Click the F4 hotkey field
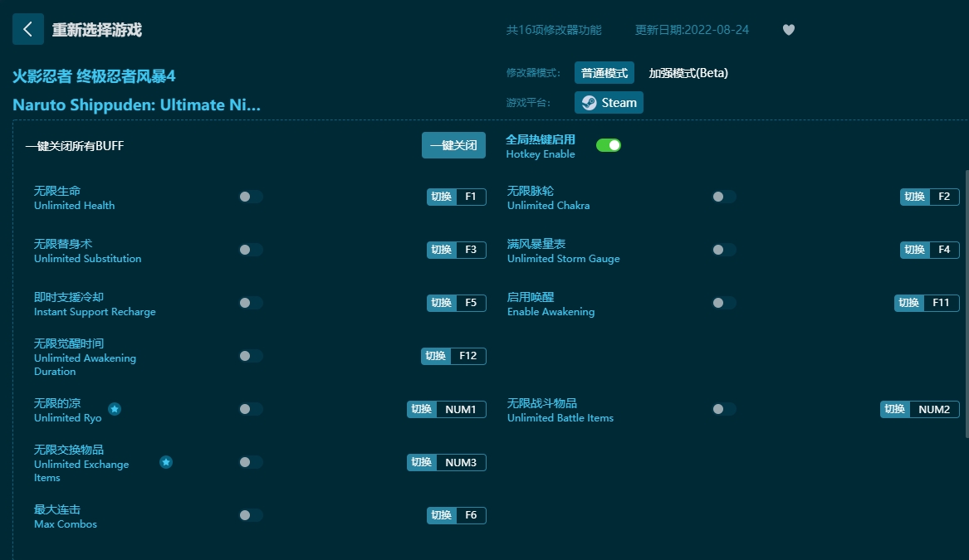The width and height of the screenshot is (969, 560). pos(944,250)
